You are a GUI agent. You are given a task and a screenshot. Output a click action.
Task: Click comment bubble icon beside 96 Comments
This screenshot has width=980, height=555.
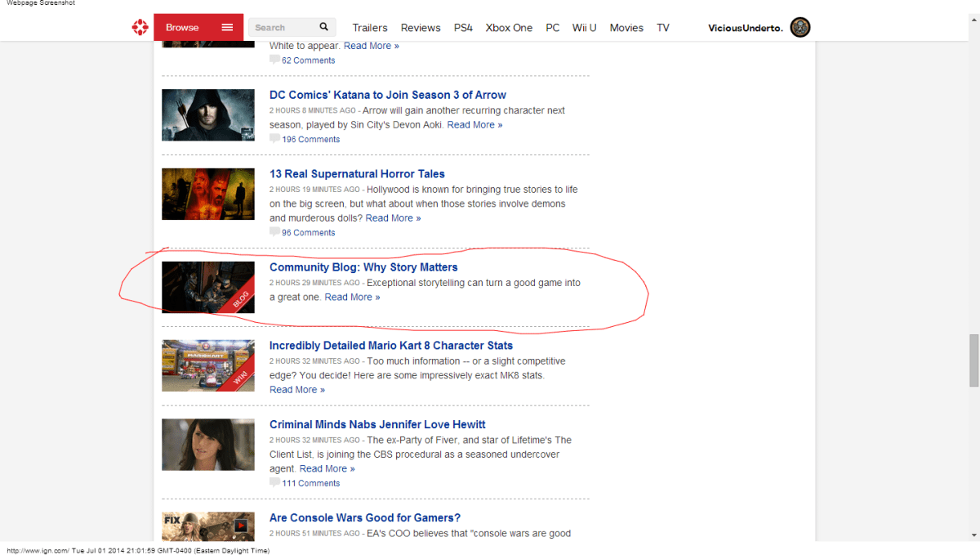pos(274,232)
